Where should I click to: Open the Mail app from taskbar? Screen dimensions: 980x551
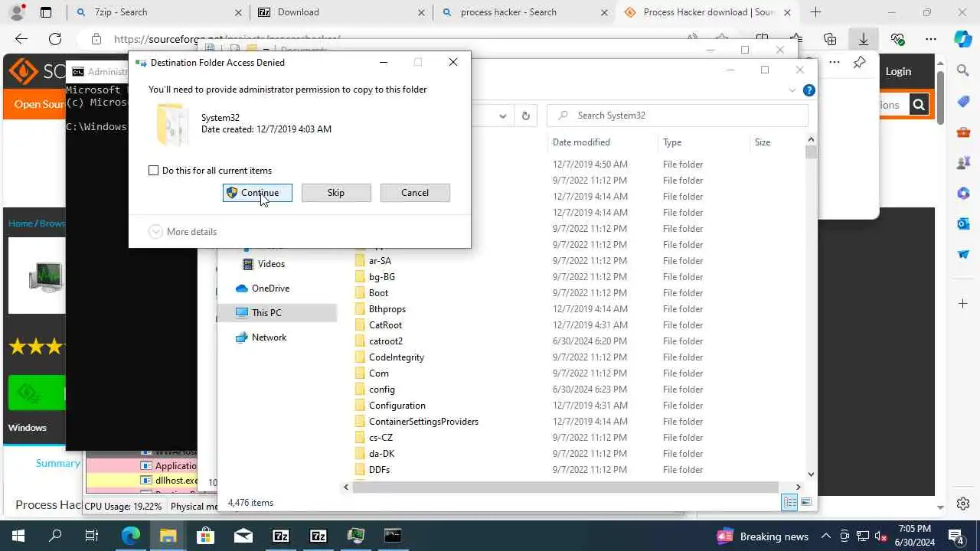(x=243, y=536)
